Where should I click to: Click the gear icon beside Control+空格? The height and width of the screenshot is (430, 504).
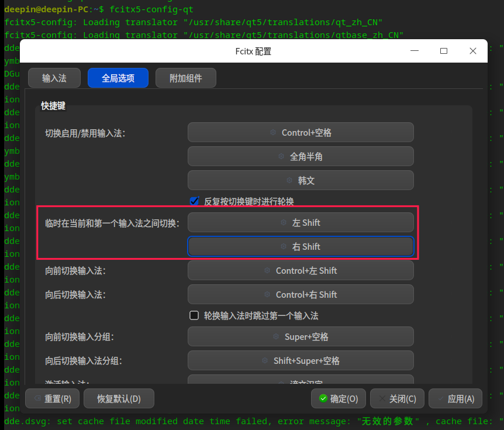tap(273, 132)
